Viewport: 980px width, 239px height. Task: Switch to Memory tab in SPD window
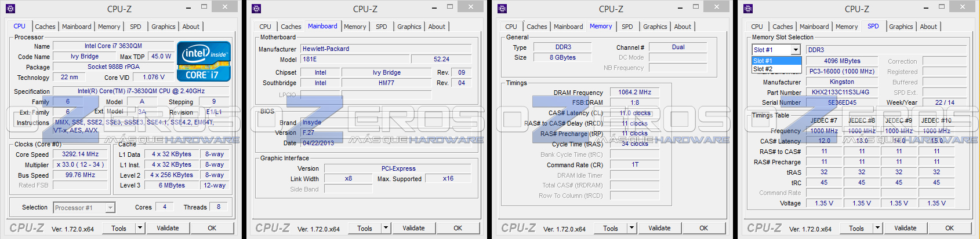click(x=847, y=27)
